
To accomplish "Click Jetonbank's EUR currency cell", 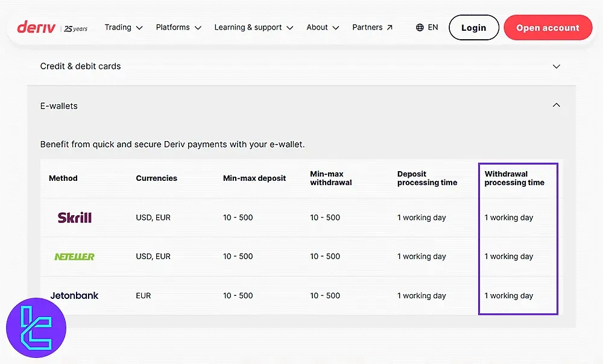I will (x=144, y=295).
